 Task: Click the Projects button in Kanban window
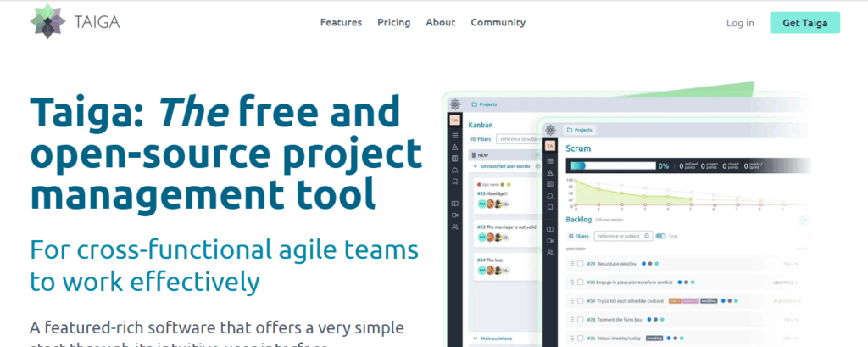pyautogui.click(x=484, y=104)
